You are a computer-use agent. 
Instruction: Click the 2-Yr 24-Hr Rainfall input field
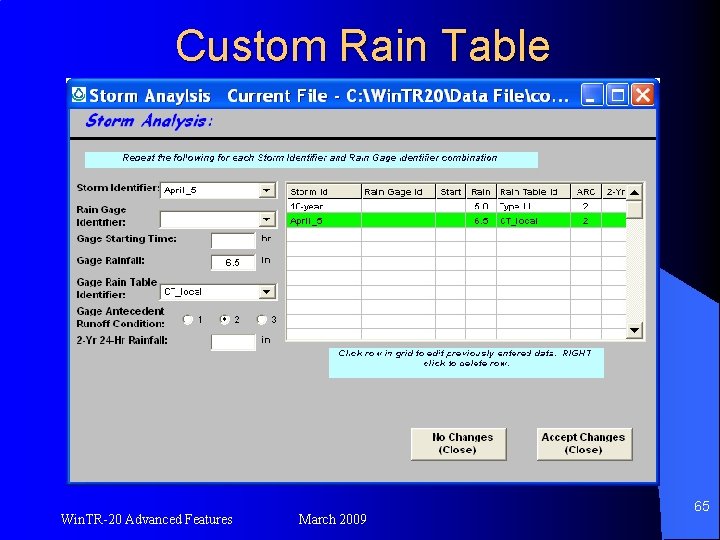(233, 342)
